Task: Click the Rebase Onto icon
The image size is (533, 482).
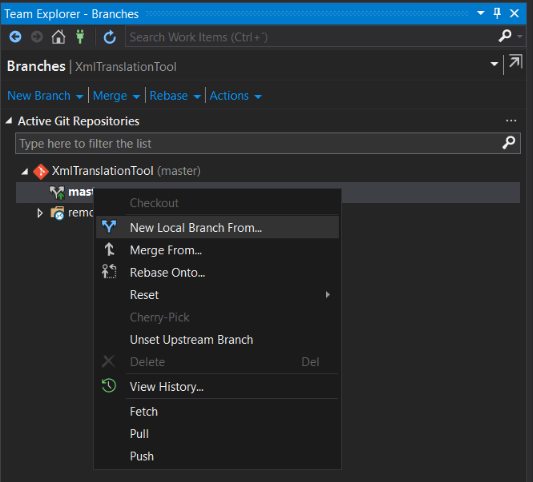Action: tap(109, 271)
